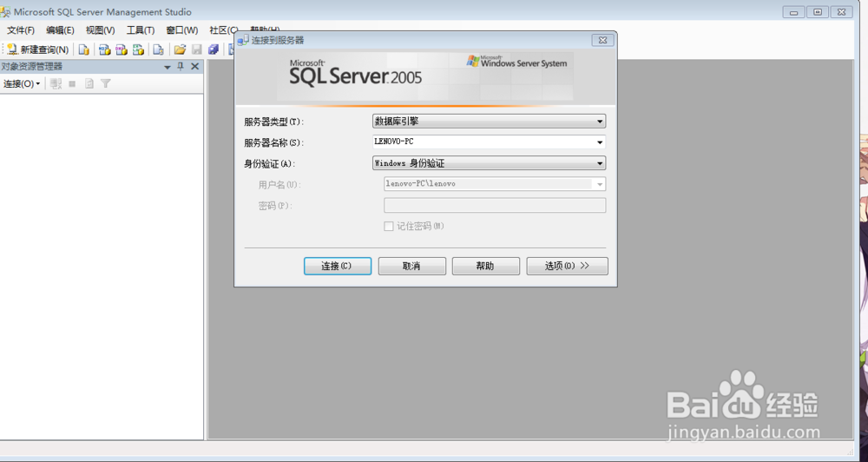The width and height of the screenshot is (868, 462).
Task: Click the password (密码) input field
Action: 495,205
